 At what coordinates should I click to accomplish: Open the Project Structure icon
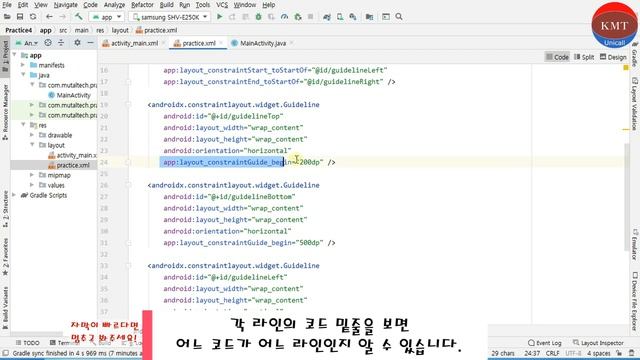[x=369, y=17]
